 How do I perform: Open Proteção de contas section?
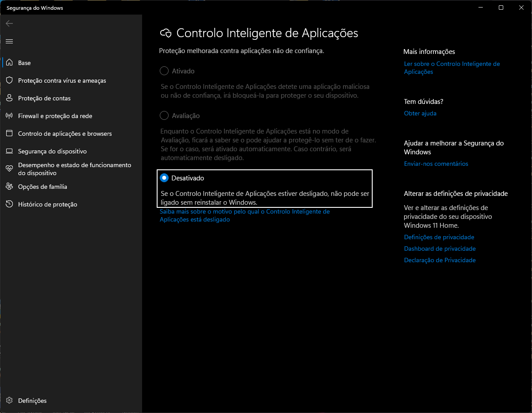71,98
